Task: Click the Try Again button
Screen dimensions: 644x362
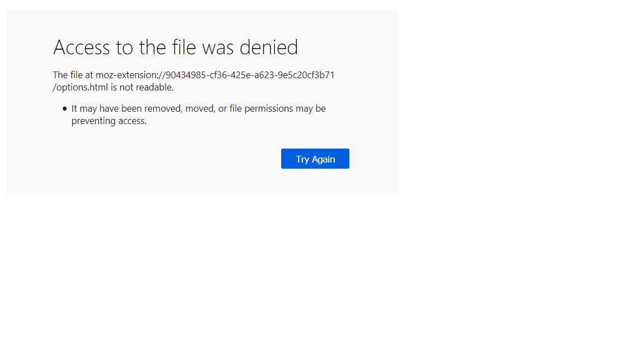Action: (x=315, y=159)
